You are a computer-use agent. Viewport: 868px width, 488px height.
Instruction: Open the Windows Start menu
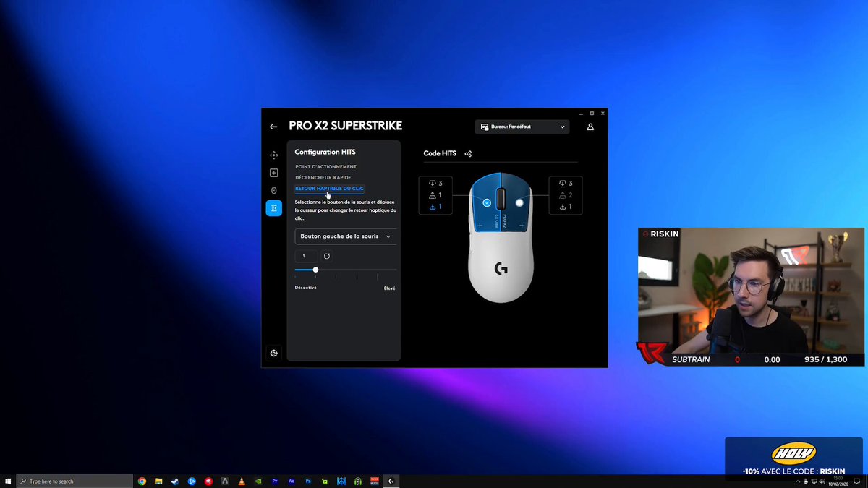8,481
